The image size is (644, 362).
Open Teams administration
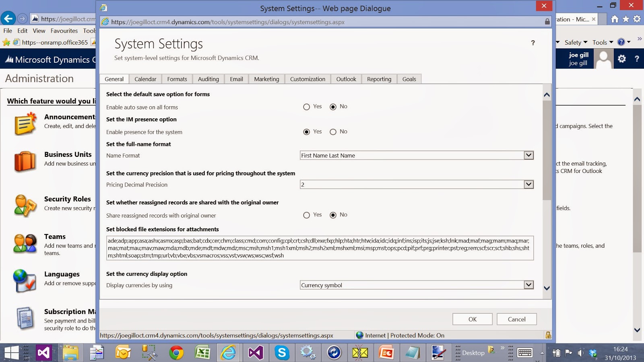[x=25, y=243]
